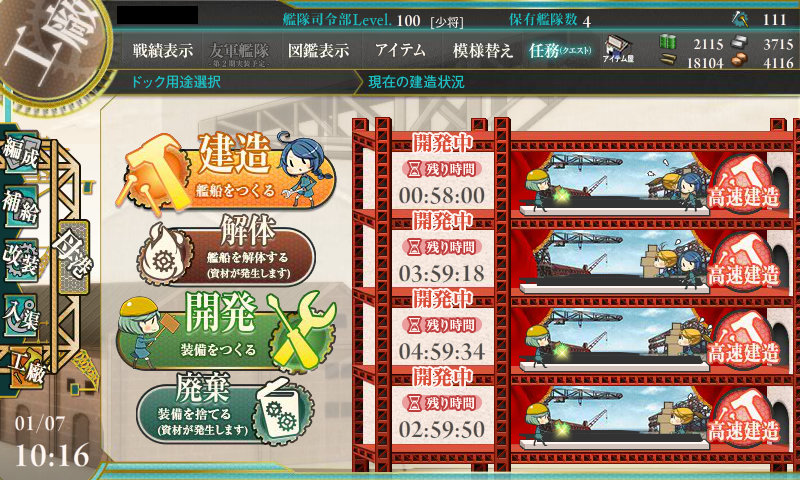This screenshot has width=800, height=480.
Task: Click the third dock construction scene thumbnail
Action: [614, 339]
